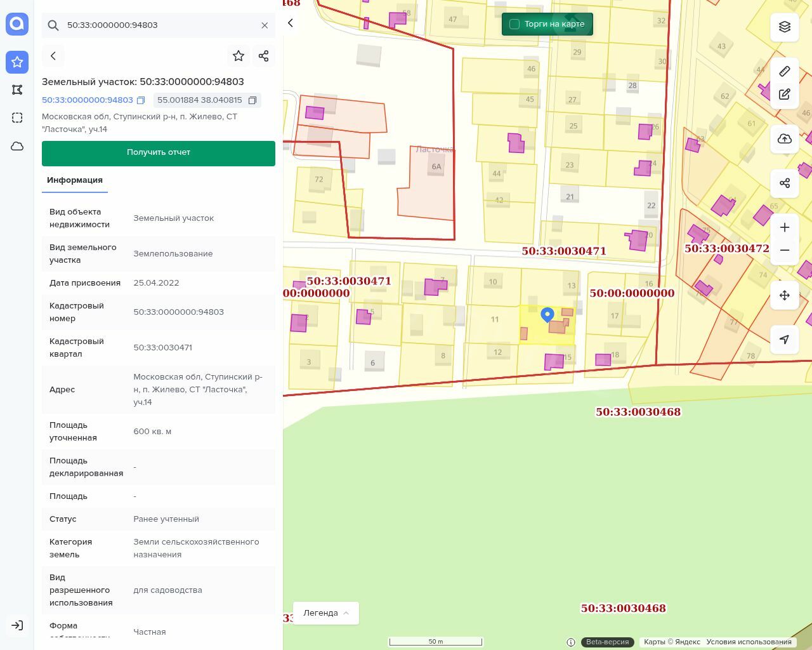Expand the Легенда panel
The height and width of the screenshot is (650, 812).
click(x=325, y=613)
